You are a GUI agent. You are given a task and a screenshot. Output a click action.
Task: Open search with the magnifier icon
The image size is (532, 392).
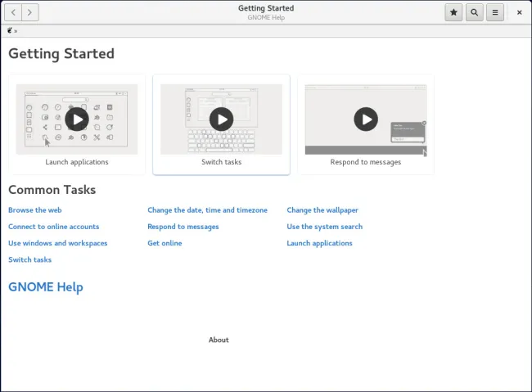[x=474, y=12]
